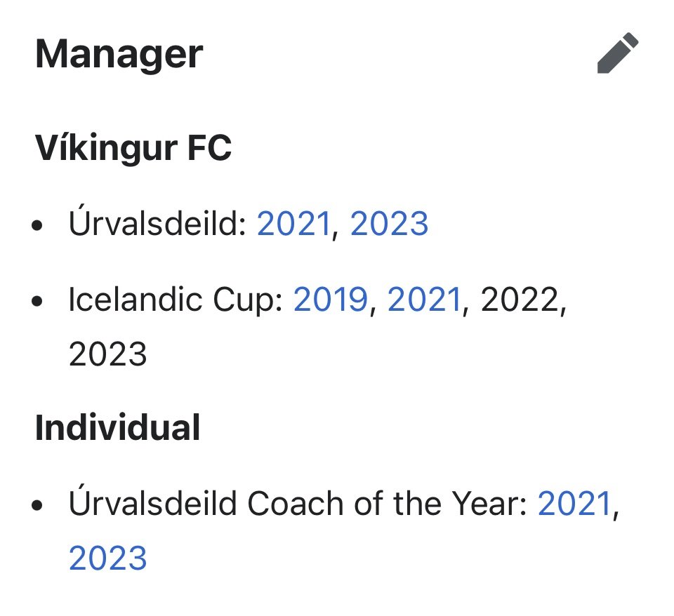Click the pencil edit icon beside Manager
Screen dimensions: 674x616
[x=618, y=53]
